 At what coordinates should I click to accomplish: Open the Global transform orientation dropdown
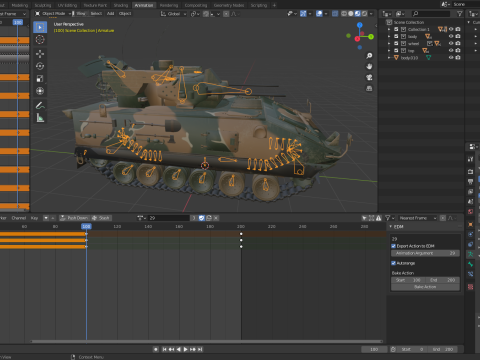click(173, 14)
